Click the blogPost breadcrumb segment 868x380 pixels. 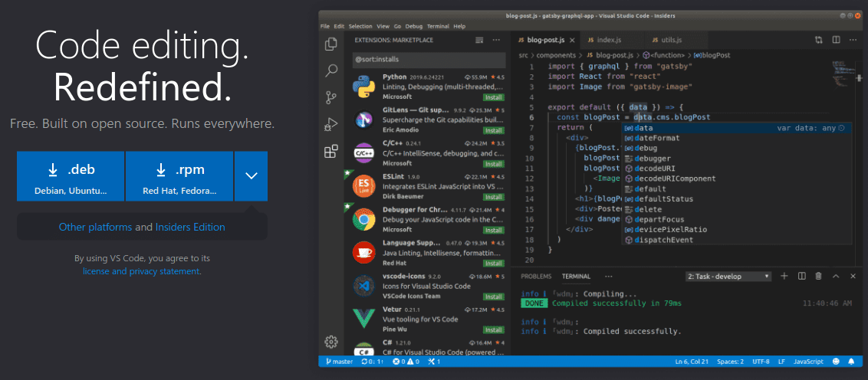coord(712,55)
